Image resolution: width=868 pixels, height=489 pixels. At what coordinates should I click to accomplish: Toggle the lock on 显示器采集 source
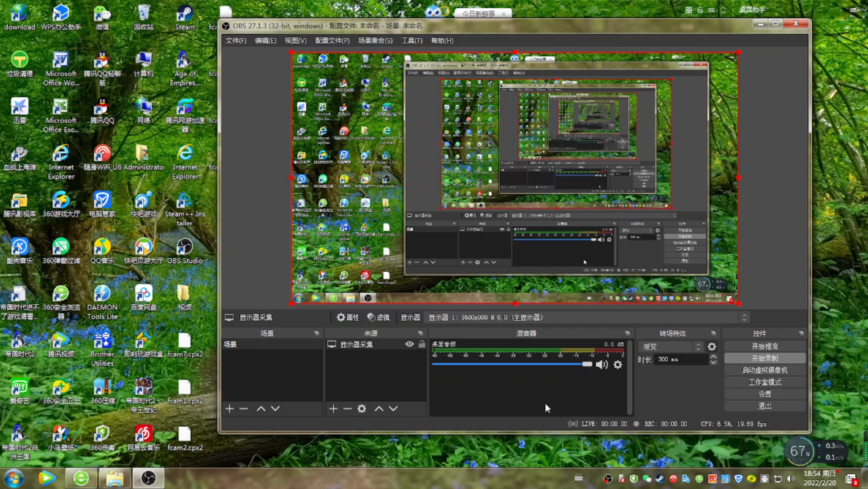422,344
